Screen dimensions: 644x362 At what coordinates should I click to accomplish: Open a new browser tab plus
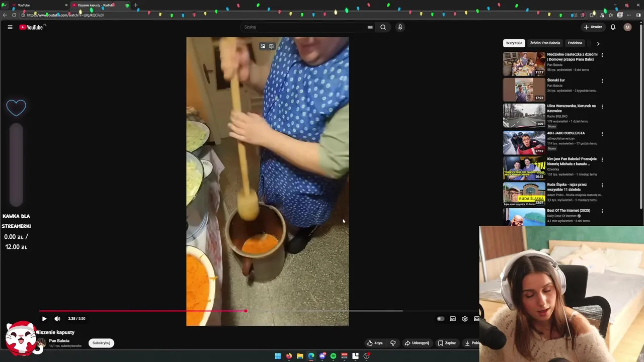(135, 5)
